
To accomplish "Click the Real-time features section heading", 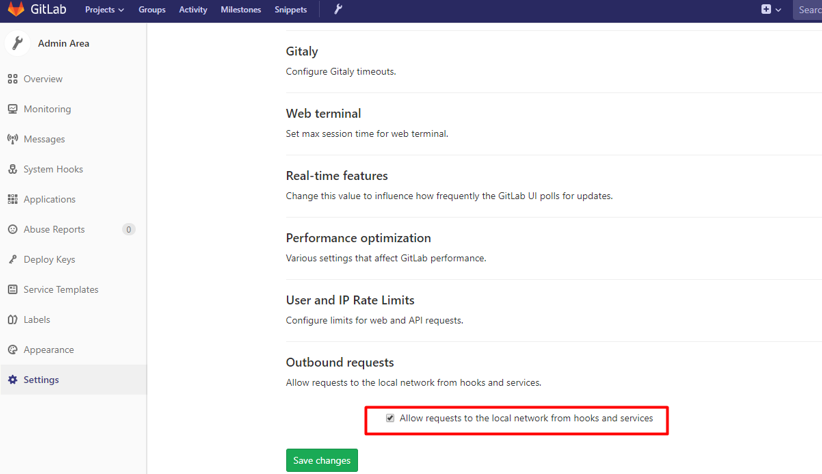I will pos(337,176).
